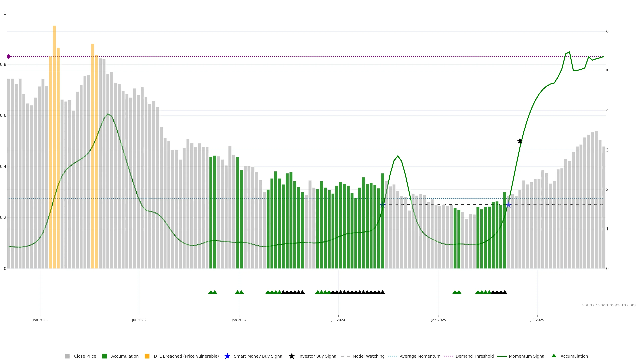
Task: Click the purple diamond Demand Threshold marker
Action: (x=9, y=57)
